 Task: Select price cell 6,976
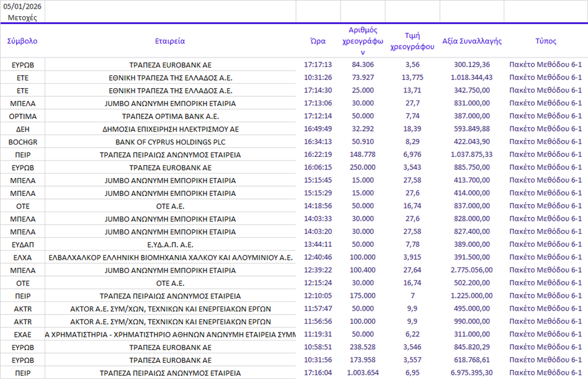coord(412,154)
